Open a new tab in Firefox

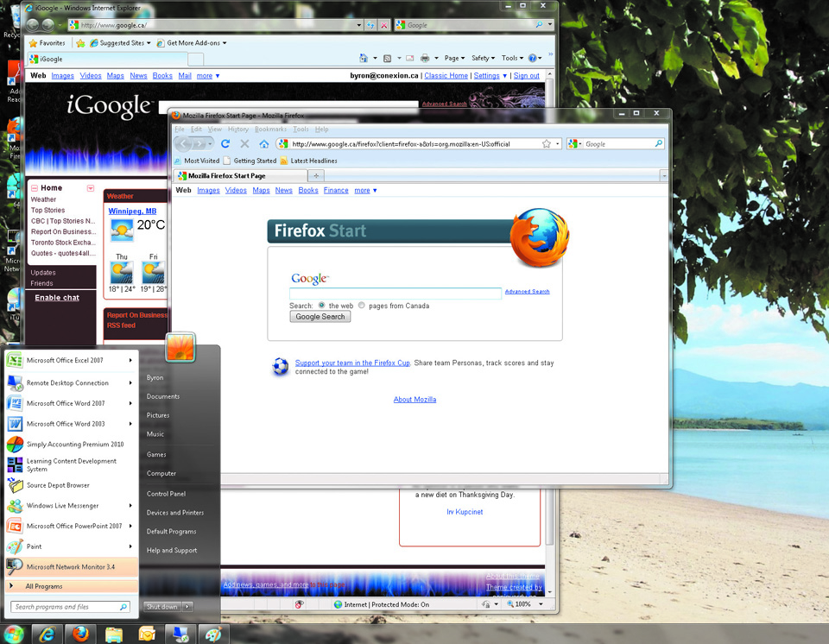(x=316, y=175)
